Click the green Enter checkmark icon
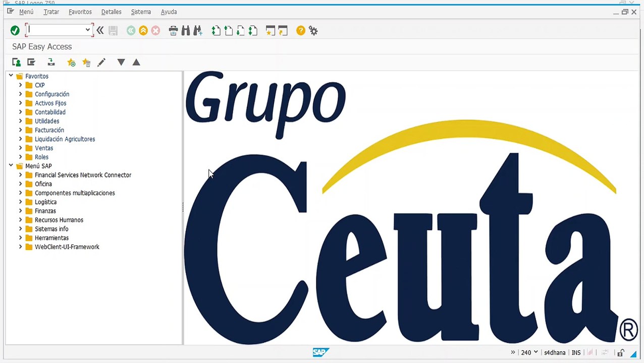The width and height of the screenshot is (644, 363). (15, 31)
